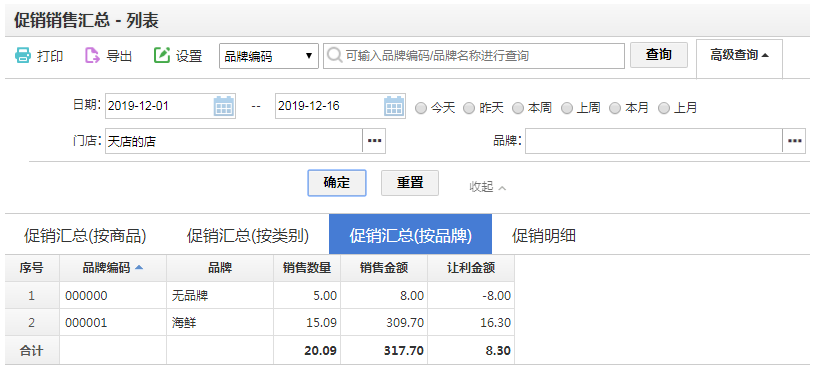
Task: Click the discount amount -8.00 cell
Action: pos(471,296)
